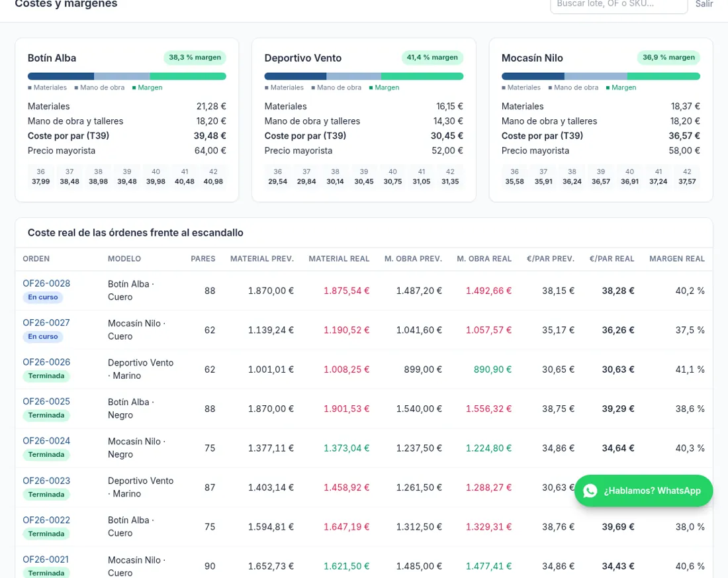Go to order OF26-0026
728x578 pixels.
46,362
